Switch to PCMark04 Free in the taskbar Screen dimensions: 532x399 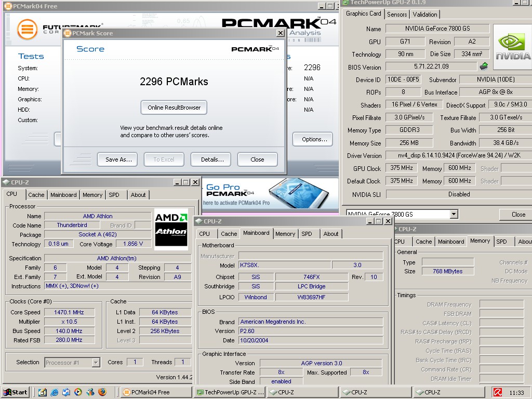pyautogui.click(x=155, y=392)
